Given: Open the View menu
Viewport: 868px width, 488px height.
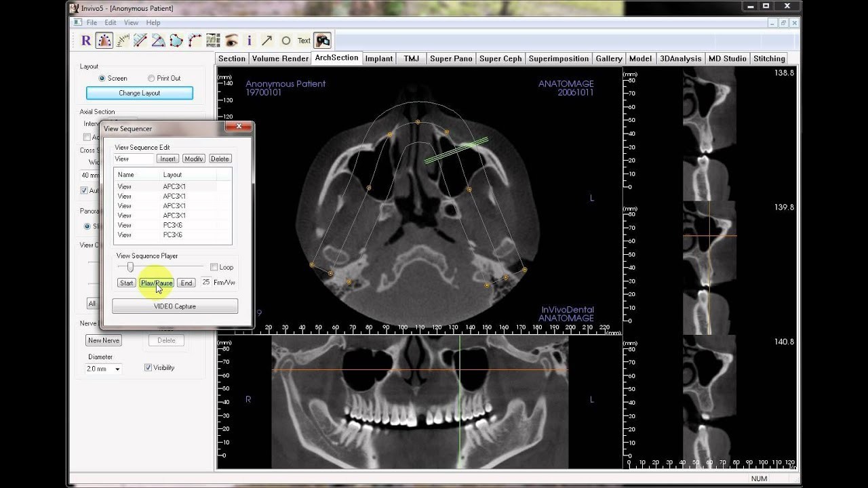Looking at the screenshot, I should 131,22.
